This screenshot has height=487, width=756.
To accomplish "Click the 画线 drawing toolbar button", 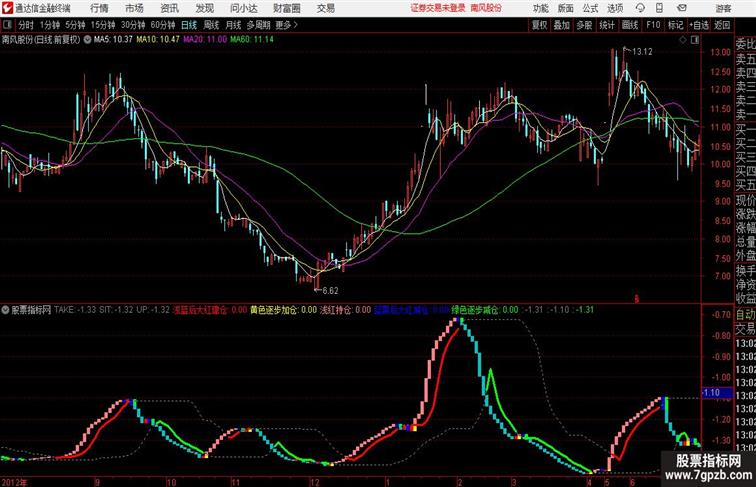I will click(630, 25).
